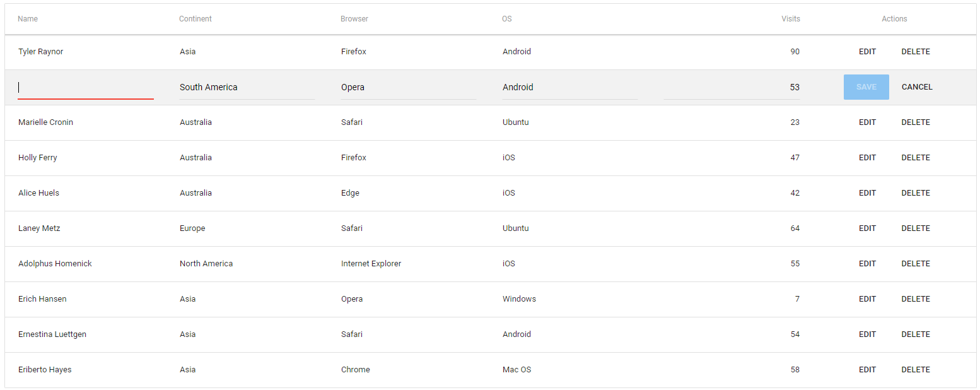Screen dimensions: 980x390
Task: Delete the Laney Metz row
Action: pos(915,228)
